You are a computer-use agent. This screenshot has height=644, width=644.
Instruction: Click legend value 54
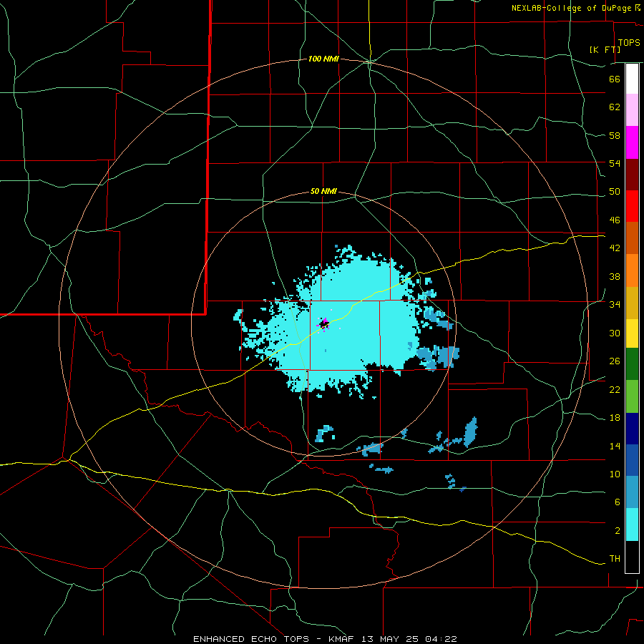[615, 163]
